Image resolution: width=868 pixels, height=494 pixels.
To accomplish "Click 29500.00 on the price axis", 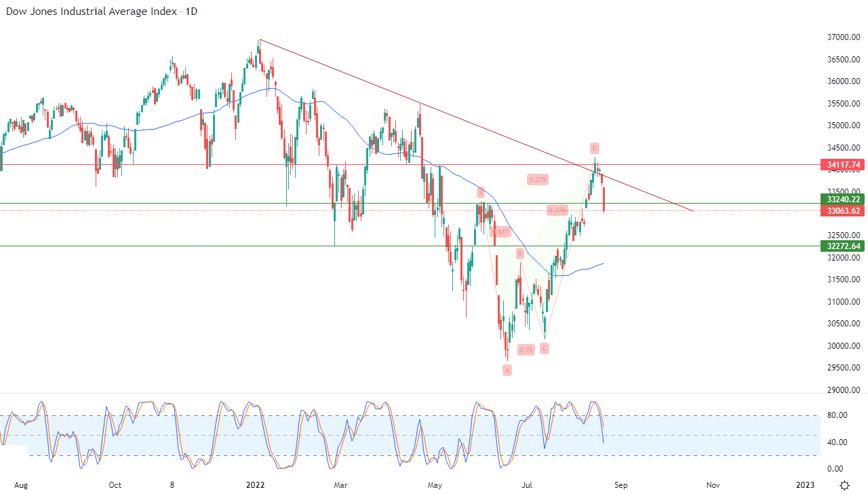I will coord(843,368).
